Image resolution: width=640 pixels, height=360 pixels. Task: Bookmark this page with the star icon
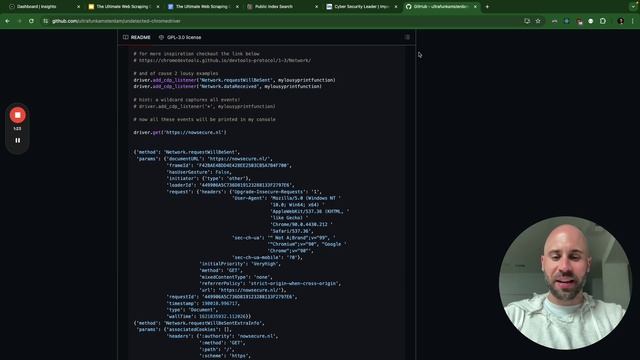pos(538,21)
